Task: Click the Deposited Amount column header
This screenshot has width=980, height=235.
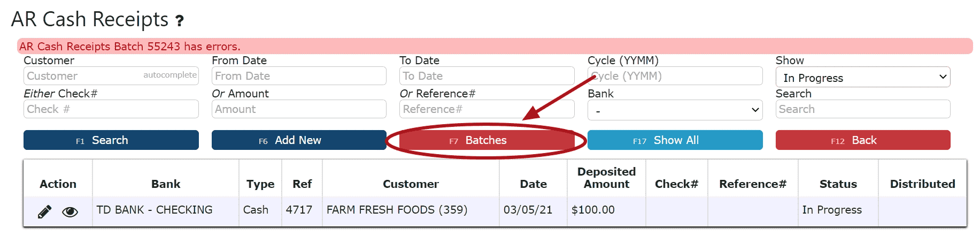Action: pyautogui.click(x=606, y=178)
